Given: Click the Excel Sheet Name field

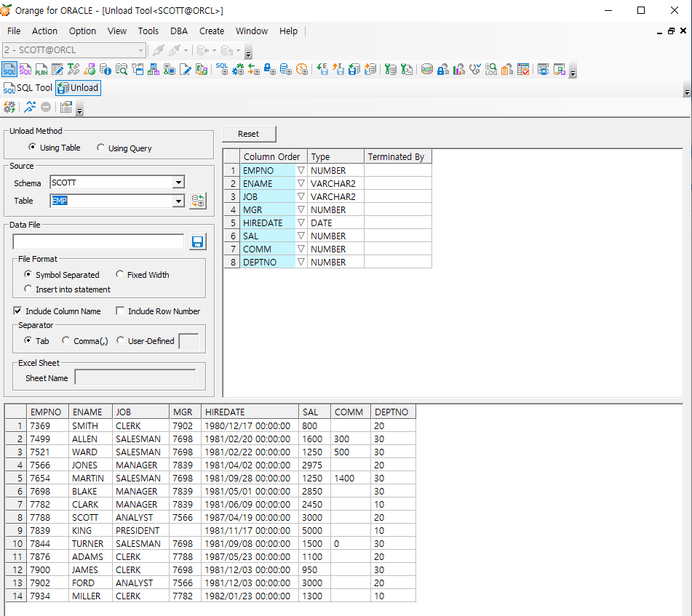Looking at the screenshot, I should click(x=135, y=377).
